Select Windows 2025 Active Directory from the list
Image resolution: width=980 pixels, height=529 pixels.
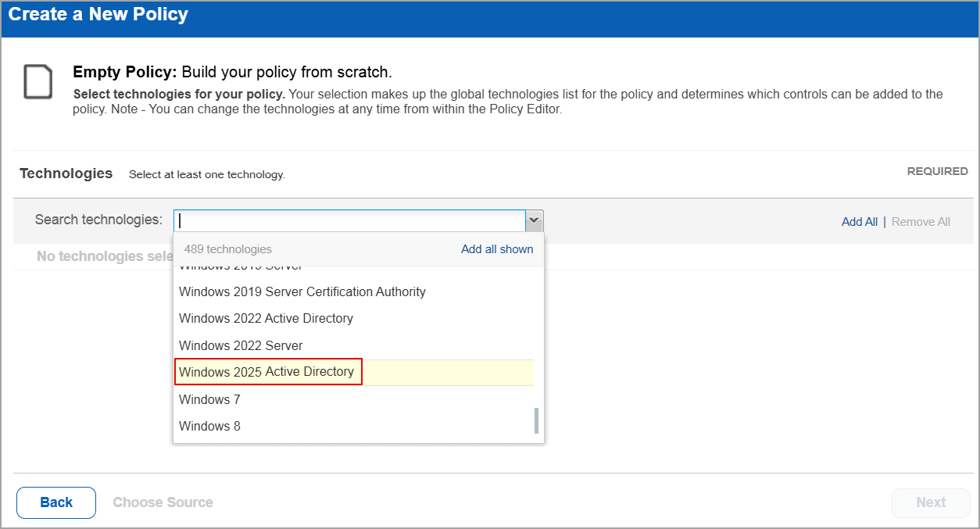(x=268, y=372)
